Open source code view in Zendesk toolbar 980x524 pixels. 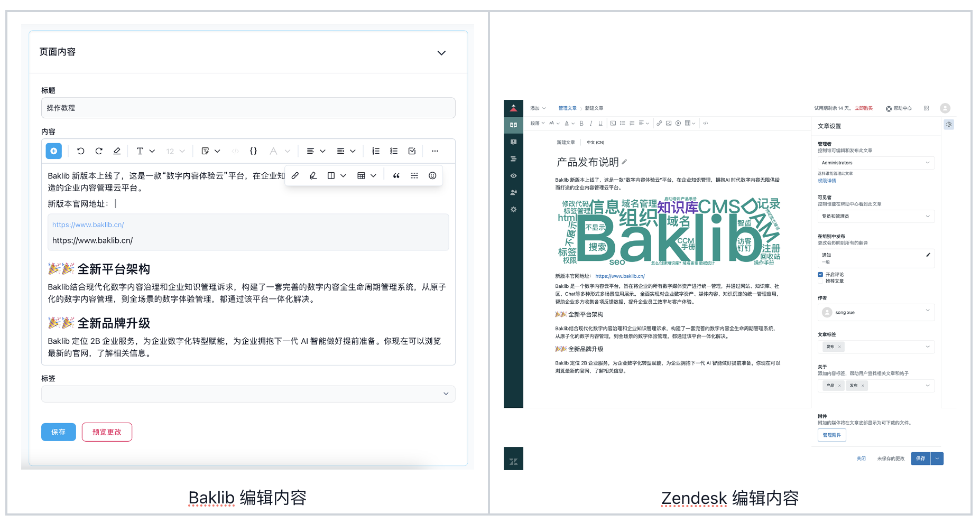click(x=705, y=123)
